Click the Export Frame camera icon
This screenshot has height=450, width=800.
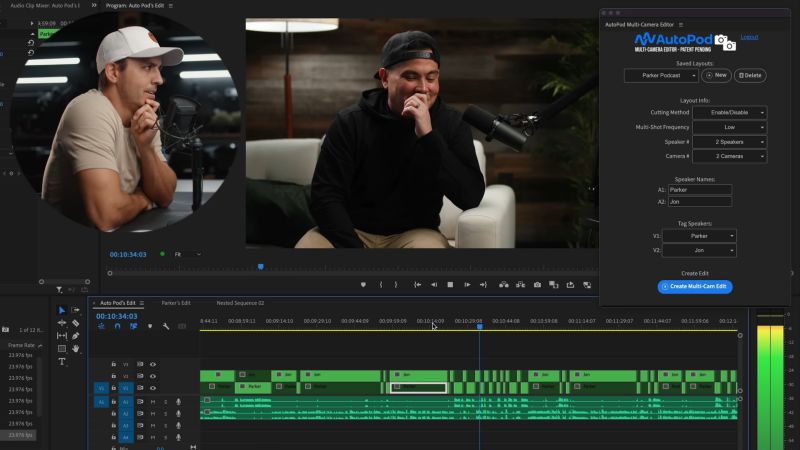click(537, 285)
